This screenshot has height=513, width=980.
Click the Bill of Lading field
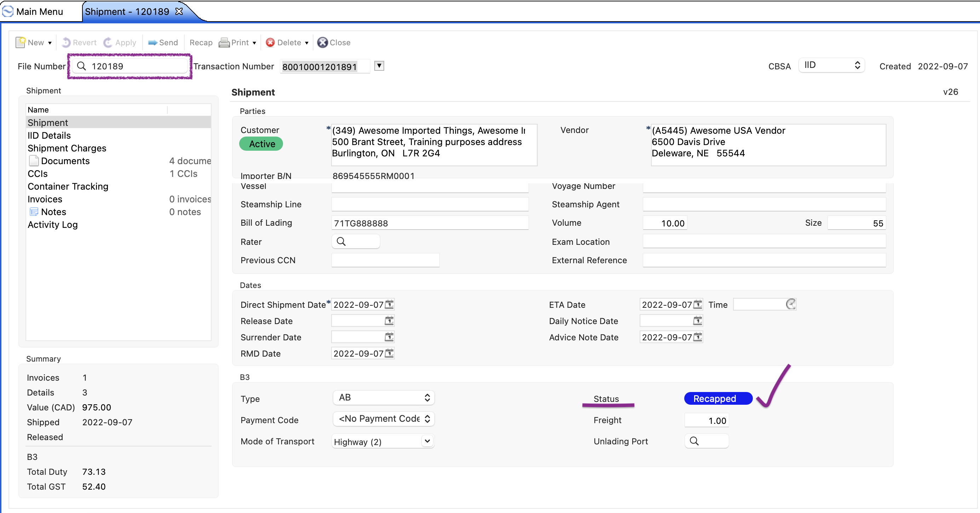(x=430, y=223)
